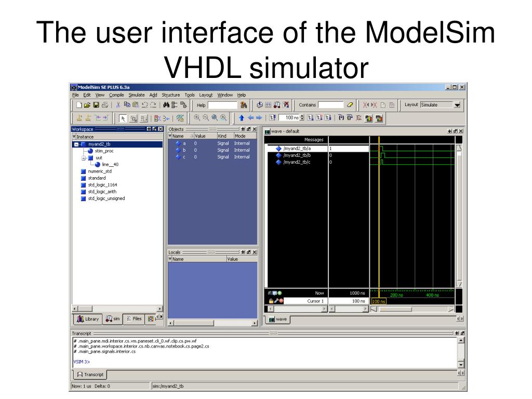Click the Save floppy disk icon

pos(96,105)
